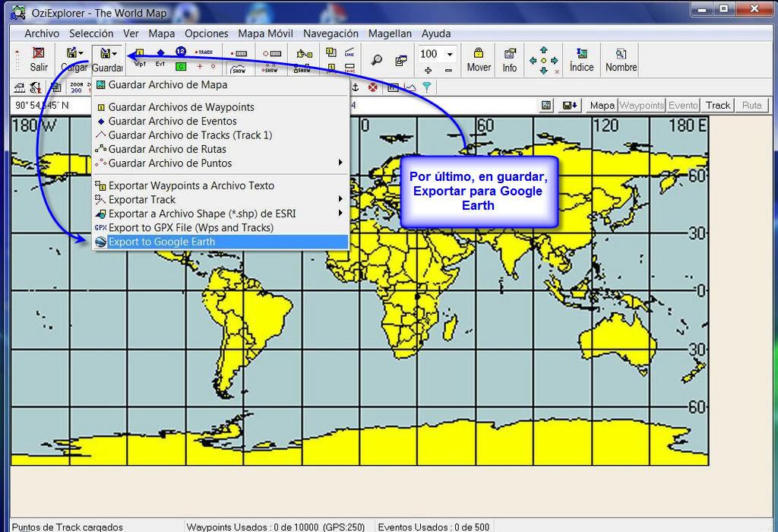Click the waypoint Show list button
778x532 pixels.
[x=302, y=69]
